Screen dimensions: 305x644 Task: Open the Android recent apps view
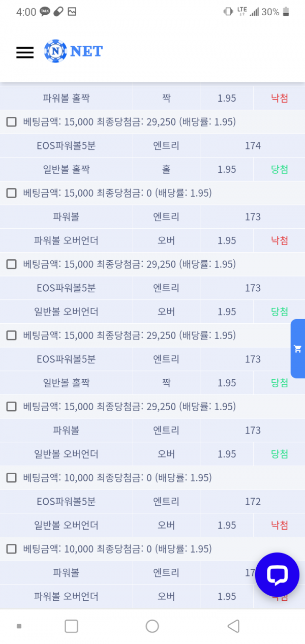[71, 626]
